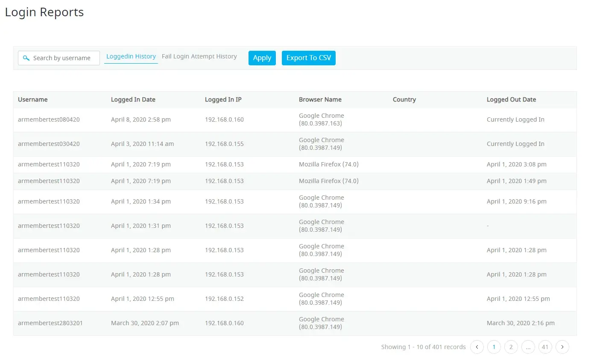Click the Logged In Date header
This screenshot has height=364, width=591.
(x=133, y=99)
